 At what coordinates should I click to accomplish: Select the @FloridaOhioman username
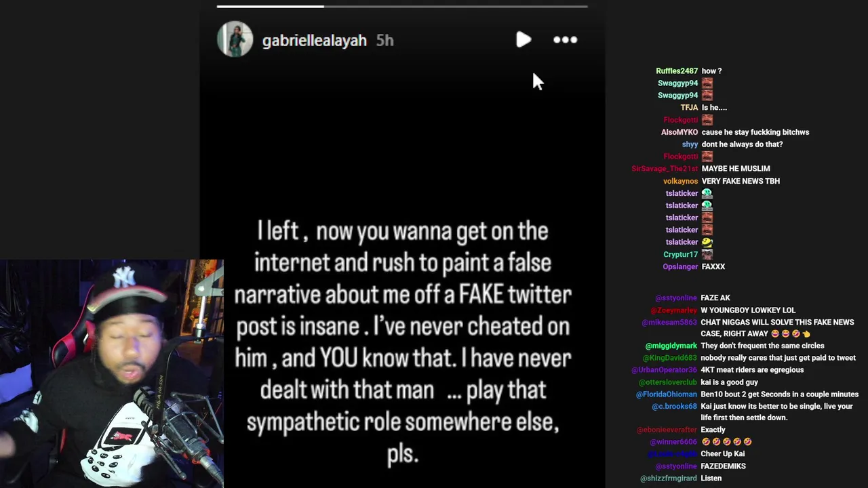(667, 394)
